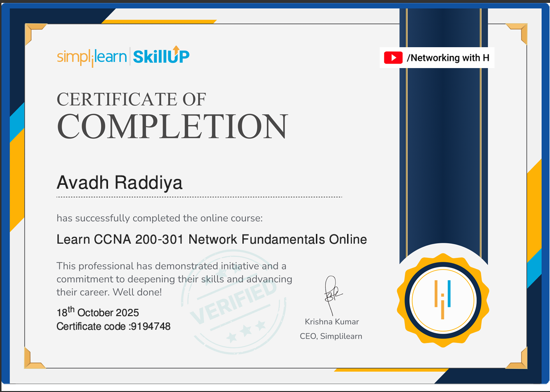The image size is (550, 392).
Task: Click the Simplilearn logo in the gold seal
Action: click(442, 300)
